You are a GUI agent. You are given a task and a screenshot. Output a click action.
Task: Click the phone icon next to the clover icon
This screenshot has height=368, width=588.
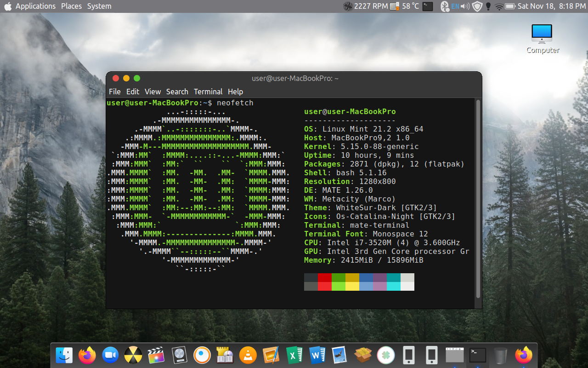coord(409,355)
